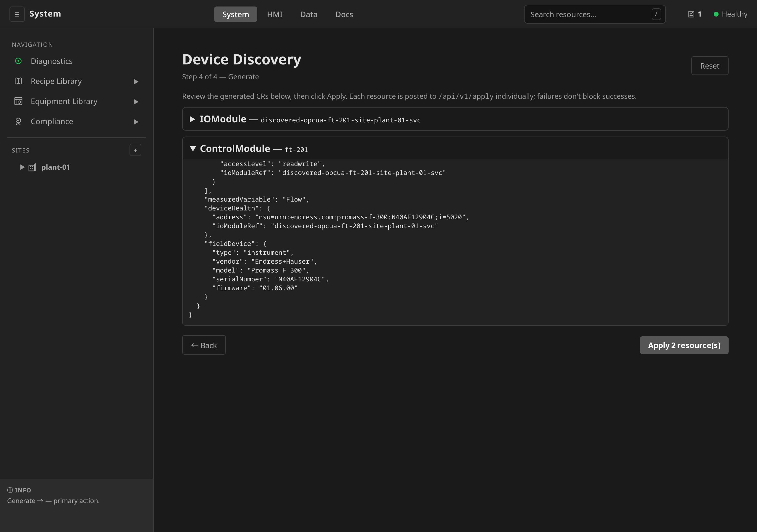
Task: Click the slash shortcut key hint
Action: tap(656, 14)
